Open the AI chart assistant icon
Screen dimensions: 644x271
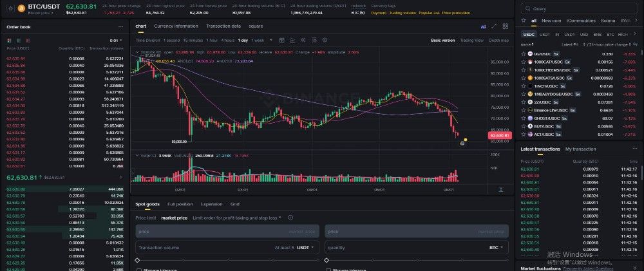[x=483, y=26]
